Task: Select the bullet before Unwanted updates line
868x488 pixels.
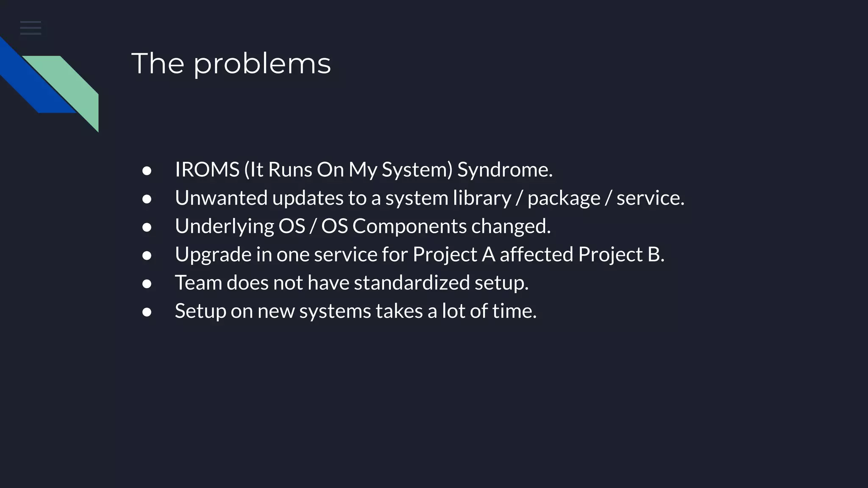Action: click(147, 199)
